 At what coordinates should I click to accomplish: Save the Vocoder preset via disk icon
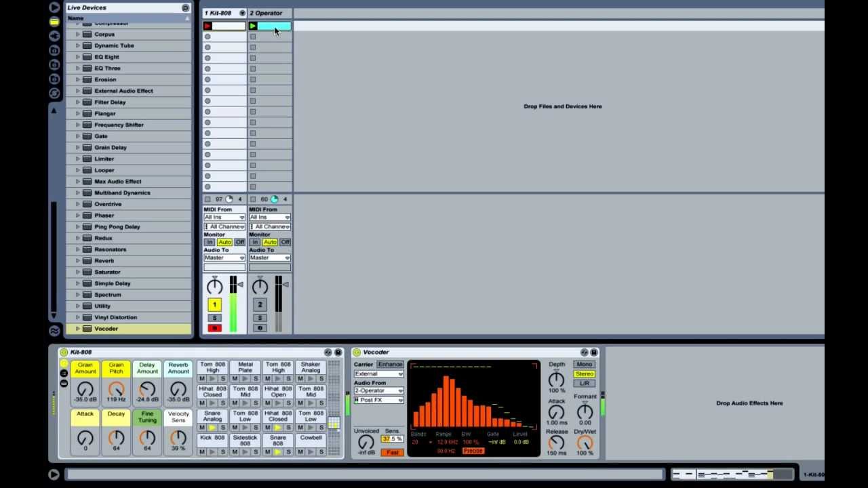(594, 352)
